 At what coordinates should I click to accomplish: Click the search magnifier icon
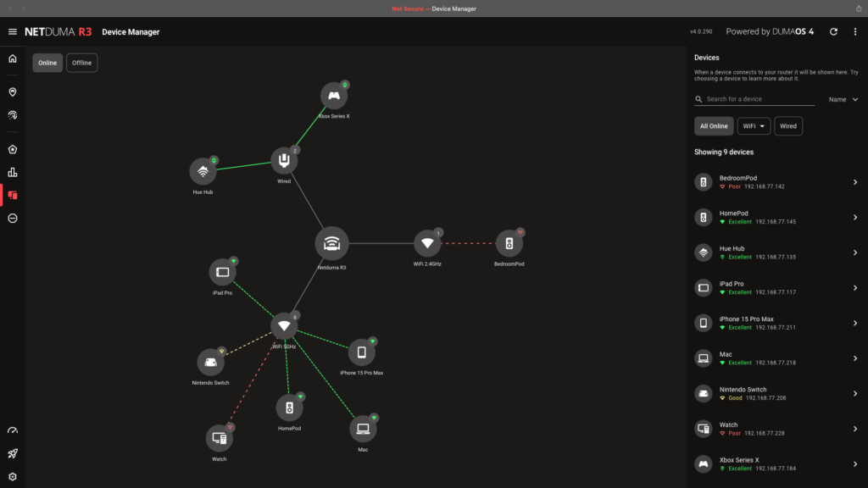pyautogui.click(x=698, y=99)
